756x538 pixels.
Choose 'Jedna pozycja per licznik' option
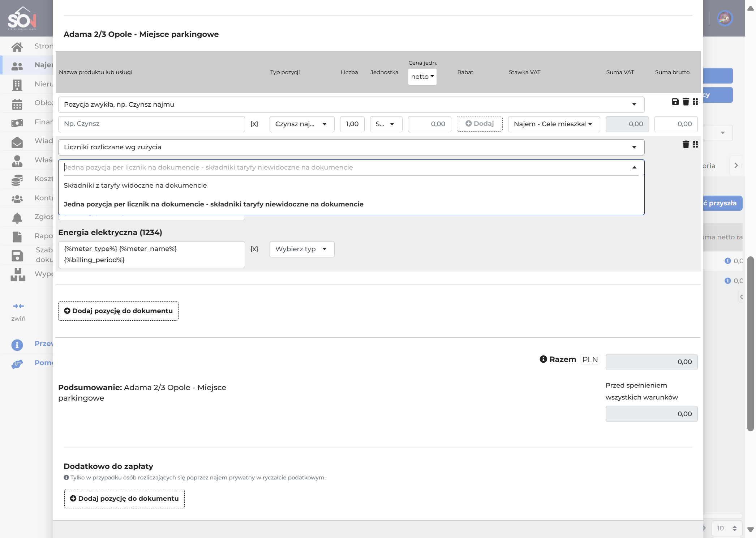tap(214, 204)
